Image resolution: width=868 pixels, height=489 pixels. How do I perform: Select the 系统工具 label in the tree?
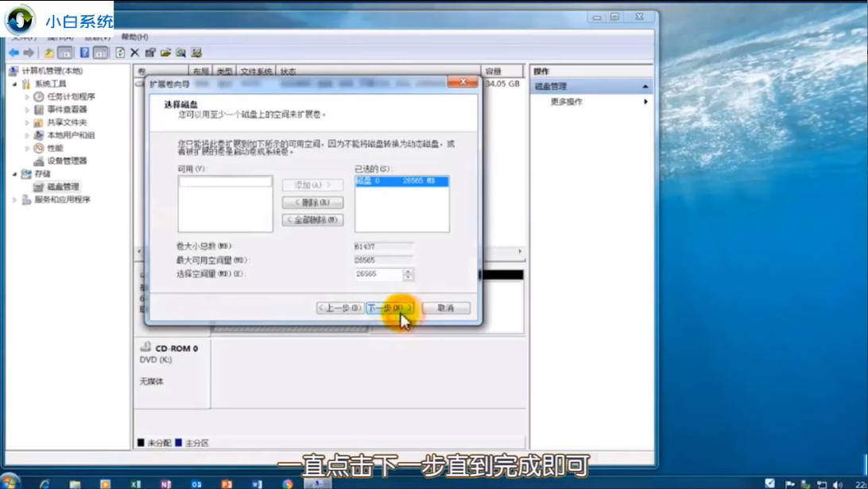pyautogui.click(x=50, y=83)
